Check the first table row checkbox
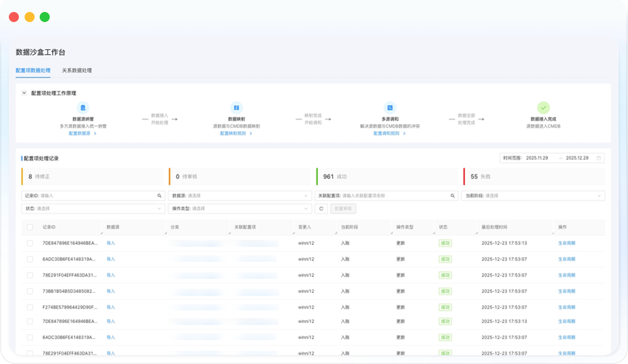The height and width of the screenshot is (364, 628). [30, 243]
